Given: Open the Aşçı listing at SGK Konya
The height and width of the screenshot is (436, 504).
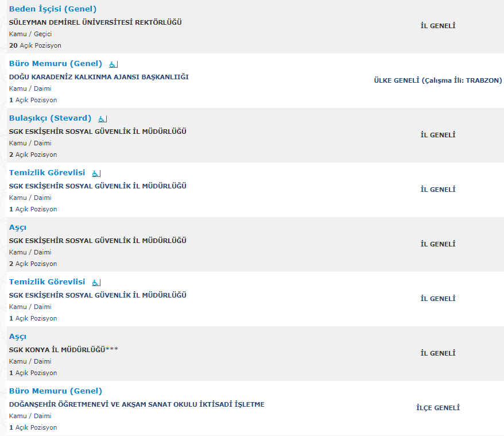Looking at the screenshot, I should (18, 337).
